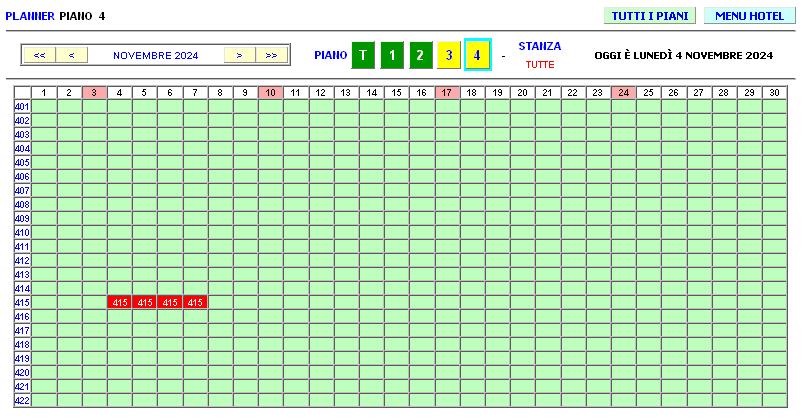Jump back with the << button

39,55
